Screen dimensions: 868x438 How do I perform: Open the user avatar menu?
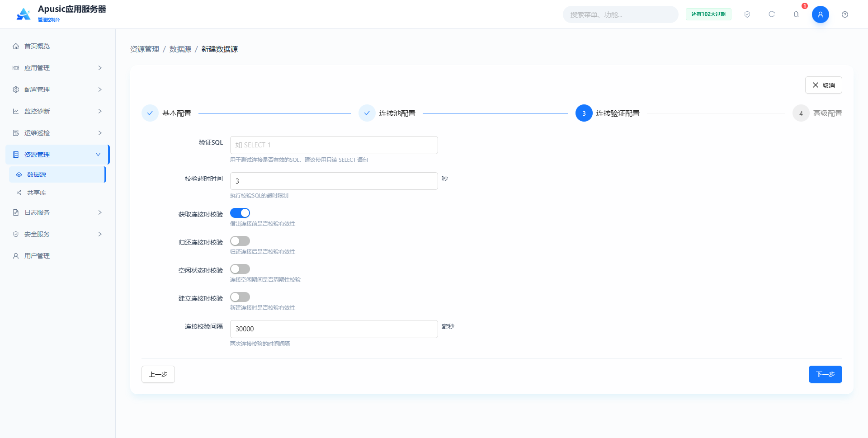[821, 14]
